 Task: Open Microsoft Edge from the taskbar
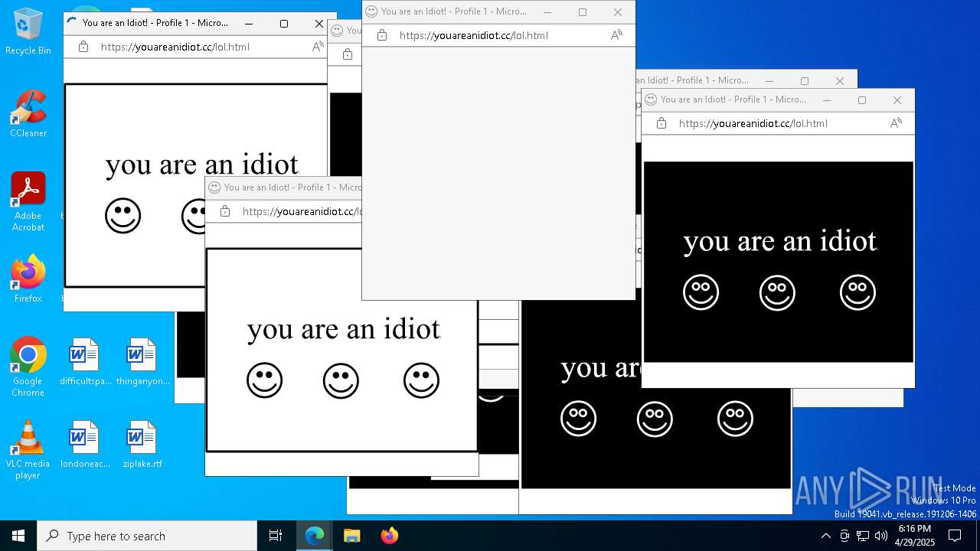point(315,536)
